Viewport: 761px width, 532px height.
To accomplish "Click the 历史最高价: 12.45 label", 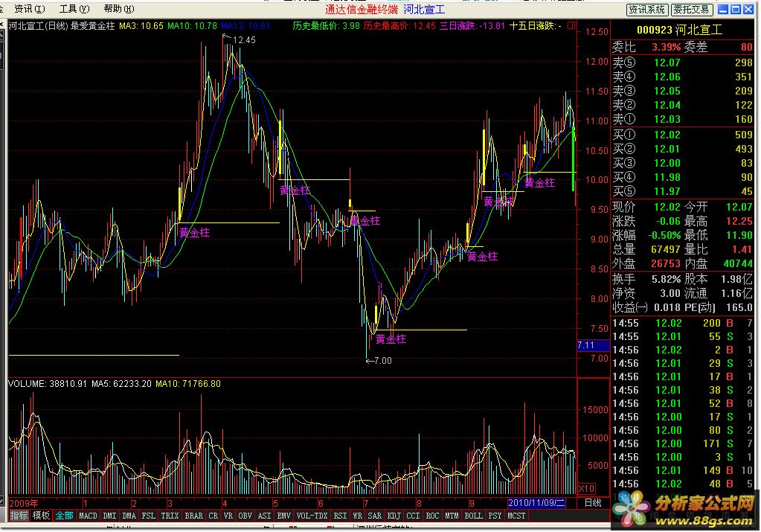I will 399,26.
